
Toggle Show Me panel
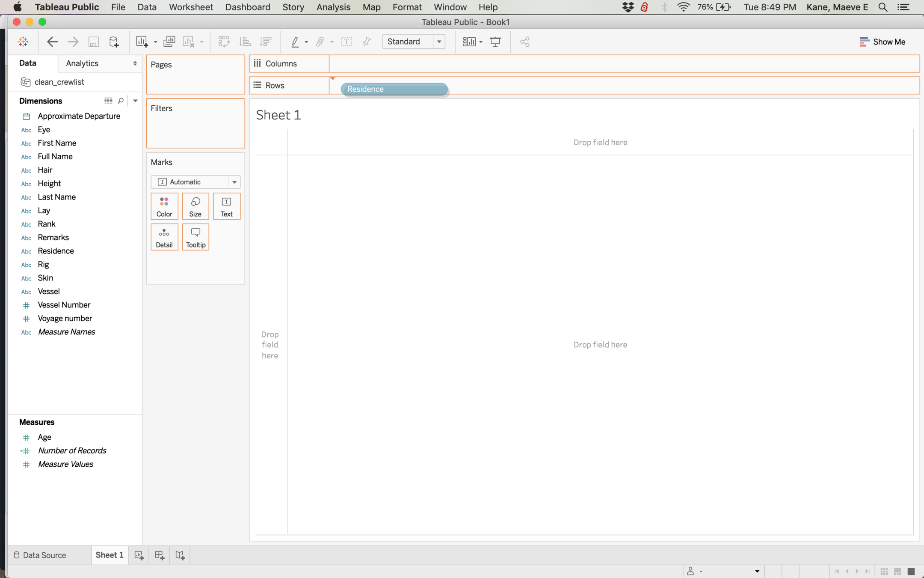pyautogui.click(x=882, y=42)
